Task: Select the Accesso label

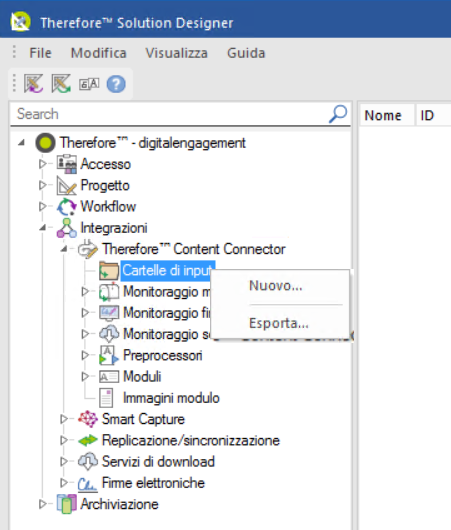Action: tap(105, 164)
